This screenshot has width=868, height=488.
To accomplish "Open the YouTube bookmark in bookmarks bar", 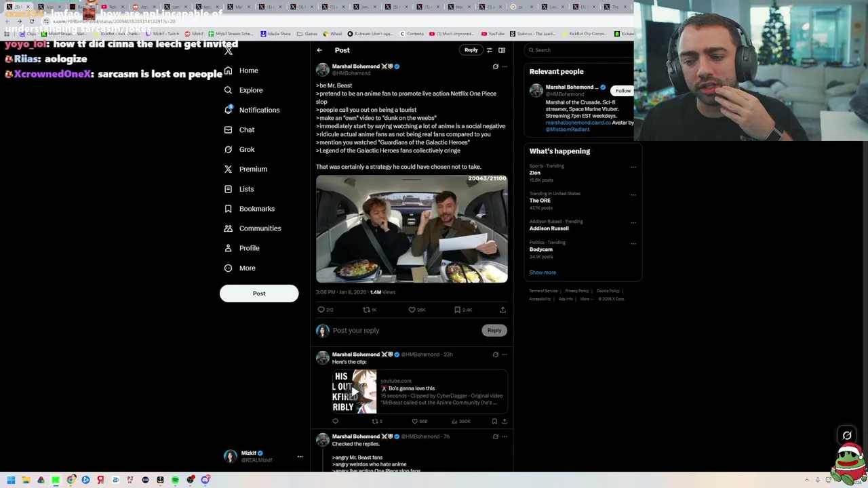I will pyautogui.click(x=492, y=34).
